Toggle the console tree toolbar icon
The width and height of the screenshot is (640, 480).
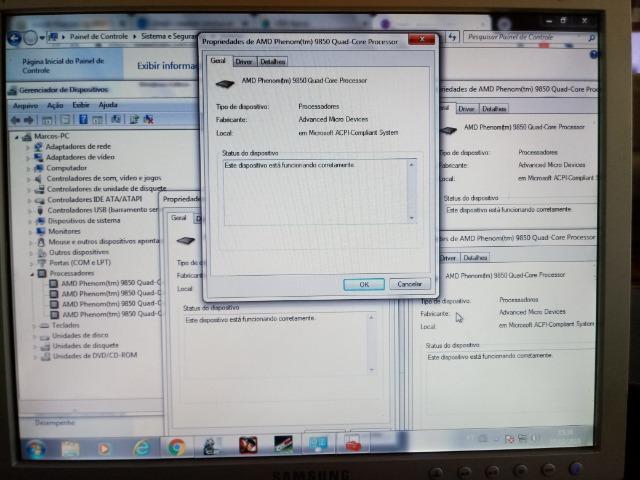coord(47,120)
